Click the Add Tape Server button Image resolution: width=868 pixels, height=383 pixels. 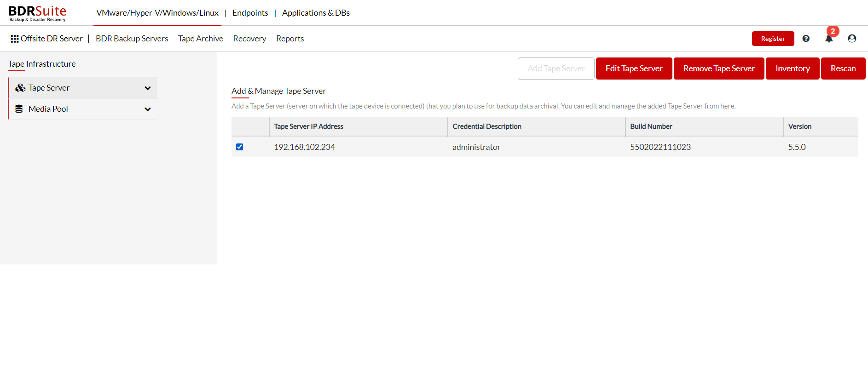[x=556, y=69]
